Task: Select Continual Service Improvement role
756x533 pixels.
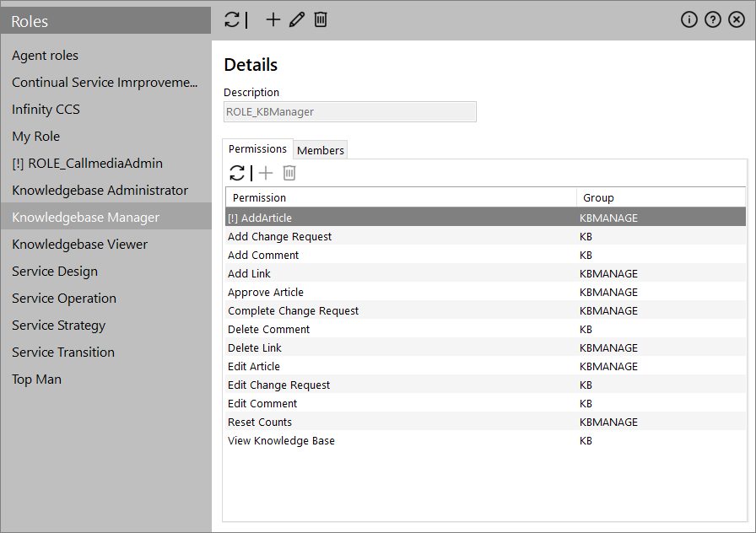Action: [x=106, y=83]
